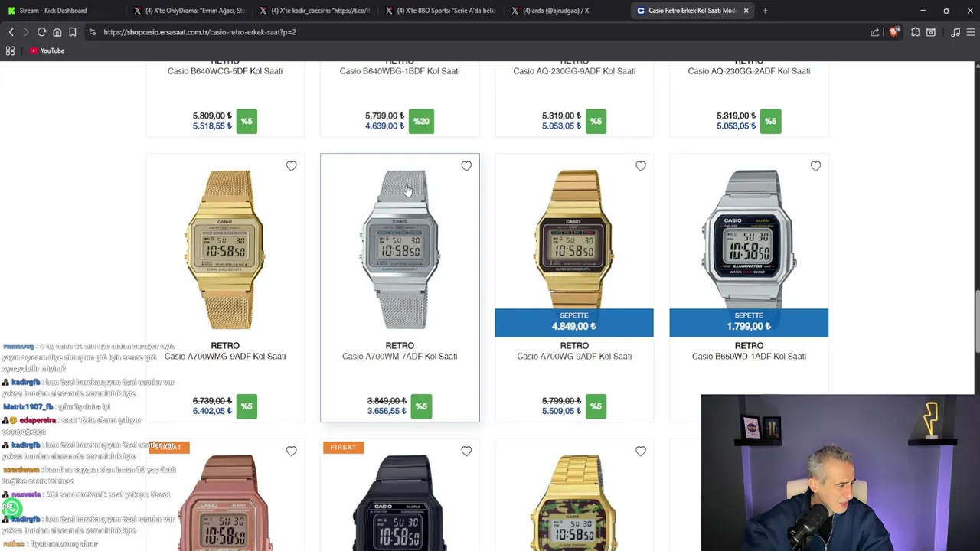Screen dimensions: 980x551
Task: Open the YouTube bookmark
Action: (47, 51)
